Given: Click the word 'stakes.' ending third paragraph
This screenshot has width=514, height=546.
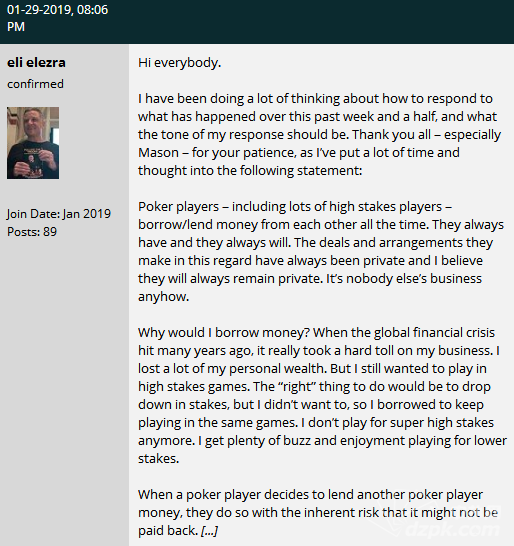Looking at the screenshot, I should (158, 459).
